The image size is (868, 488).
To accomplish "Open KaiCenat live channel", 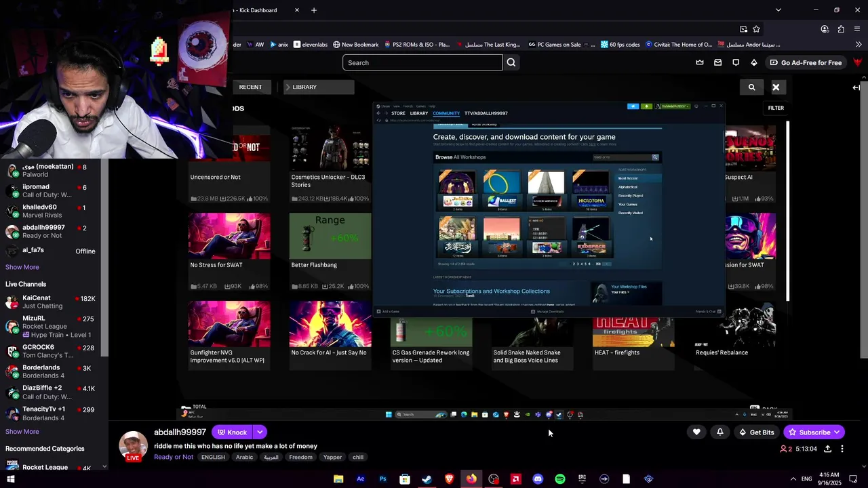I will point(52,302).
